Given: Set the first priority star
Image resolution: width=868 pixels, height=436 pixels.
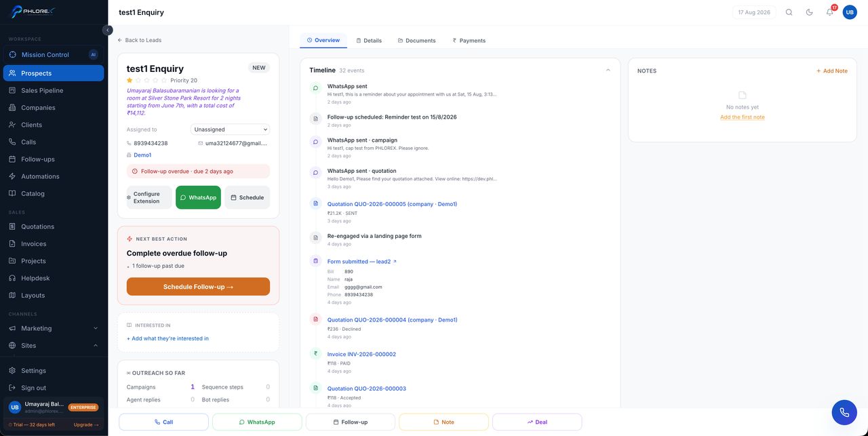Looking at the screenshot, I should click(x=130, y=80).
